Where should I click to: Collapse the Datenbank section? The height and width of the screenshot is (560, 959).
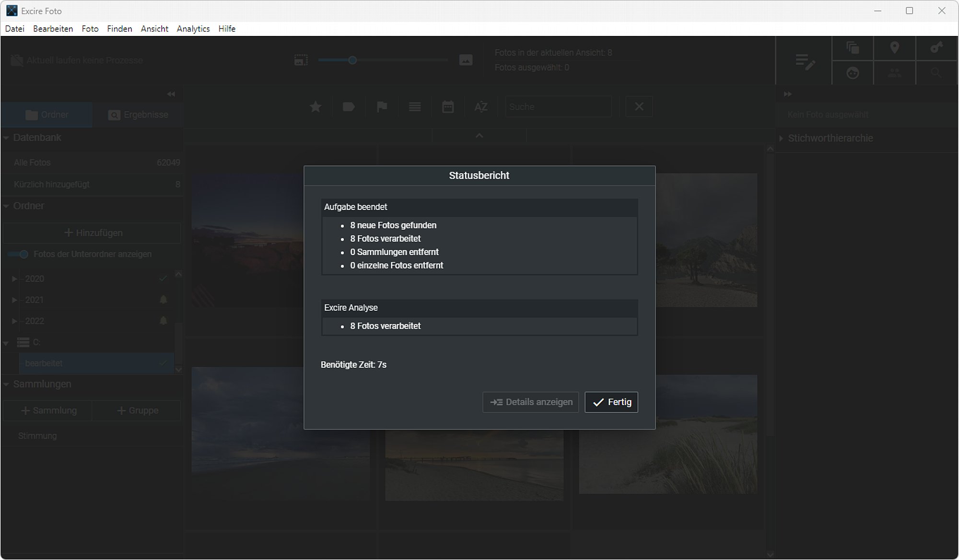(6, 138)
